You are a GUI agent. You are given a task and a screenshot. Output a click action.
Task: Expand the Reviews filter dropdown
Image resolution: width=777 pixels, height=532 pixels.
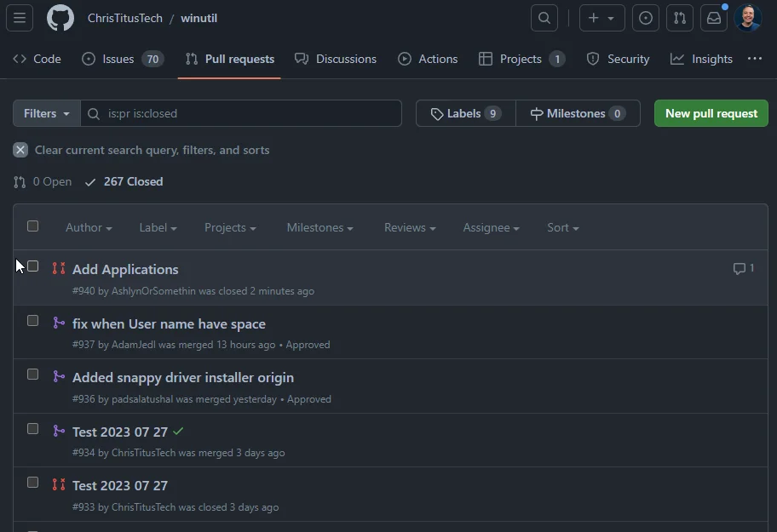pyautogui.click(x=410, y=227)
